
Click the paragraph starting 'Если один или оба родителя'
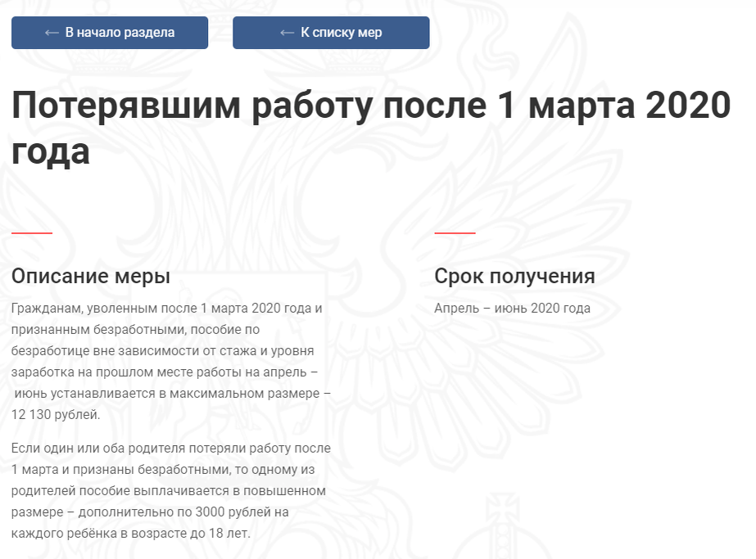171,490
